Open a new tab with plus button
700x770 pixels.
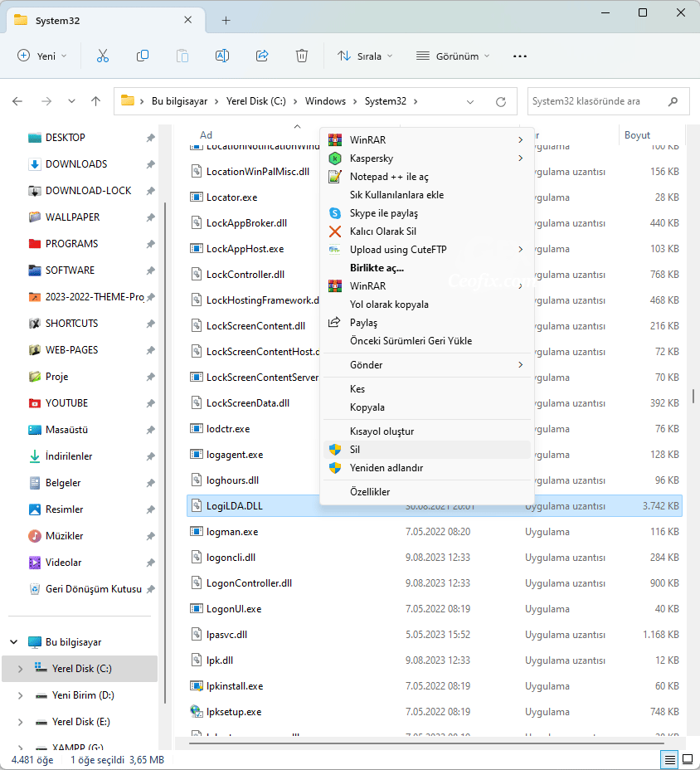(226, 21)
